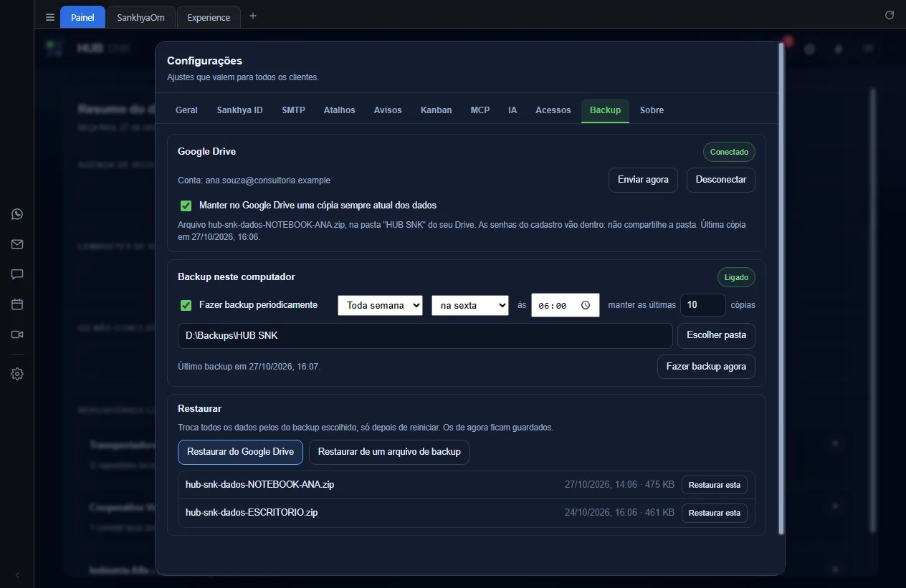The height and width of the screenshot is (588, 906).
Task: Switch to the Sankhya ID settings tab
Action: pos(240,110)
